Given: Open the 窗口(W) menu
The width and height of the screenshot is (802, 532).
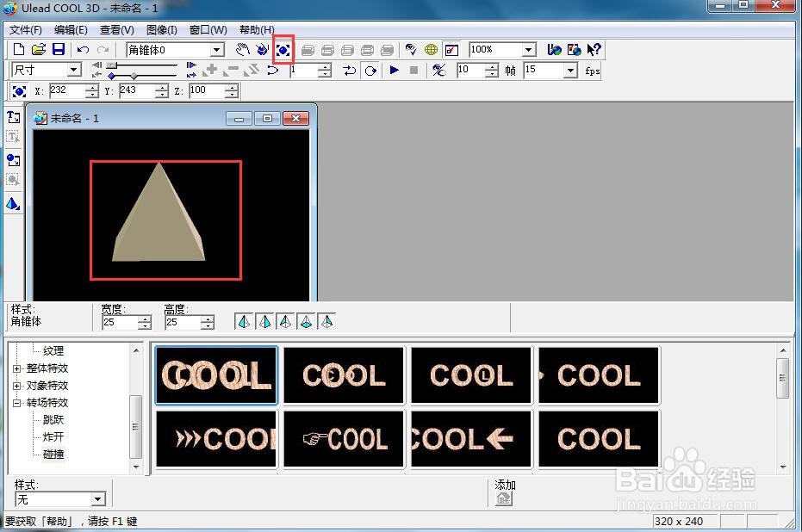Looking at the screenshot, I should tap(208, 29).
